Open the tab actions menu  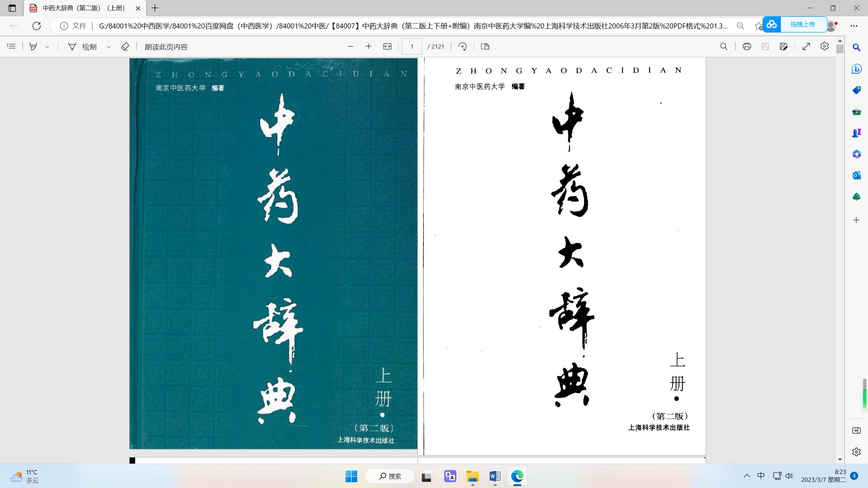(x=12, y=8)
